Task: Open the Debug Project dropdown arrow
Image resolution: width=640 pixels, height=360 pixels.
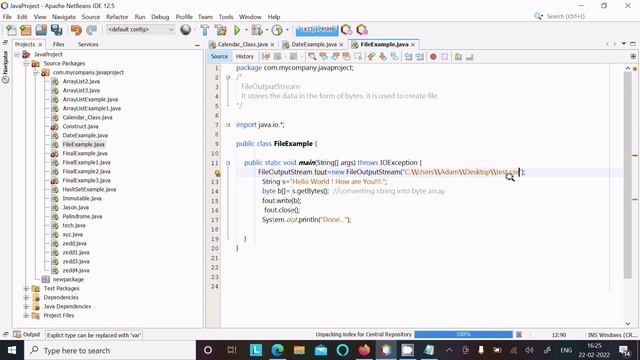Action: tap(267, 30)
